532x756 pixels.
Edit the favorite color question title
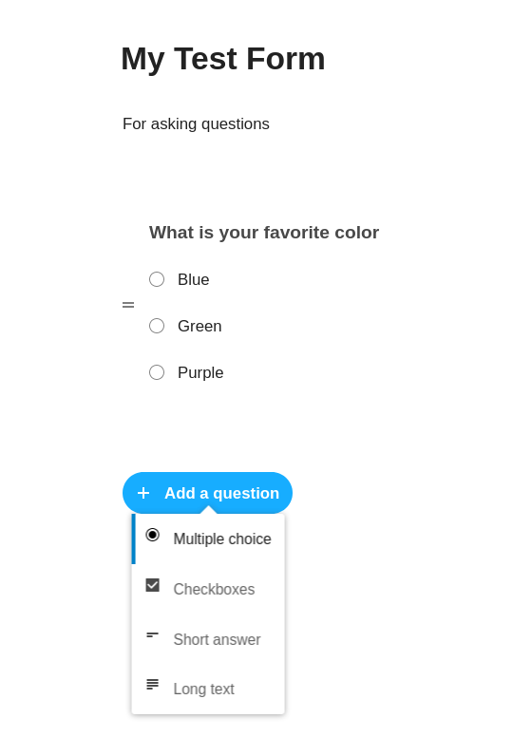(x=264, y=233)
